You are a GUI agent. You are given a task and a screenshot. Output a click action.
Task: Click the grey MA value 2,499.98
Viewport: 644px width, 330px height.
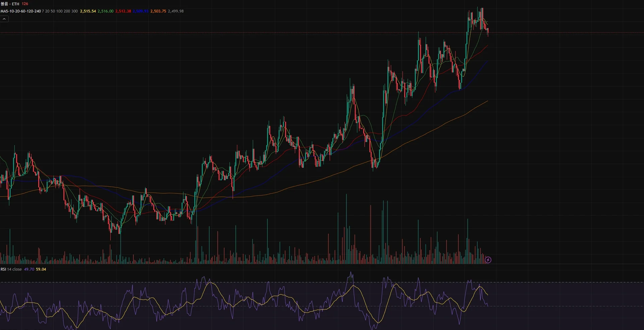point(176,11)
